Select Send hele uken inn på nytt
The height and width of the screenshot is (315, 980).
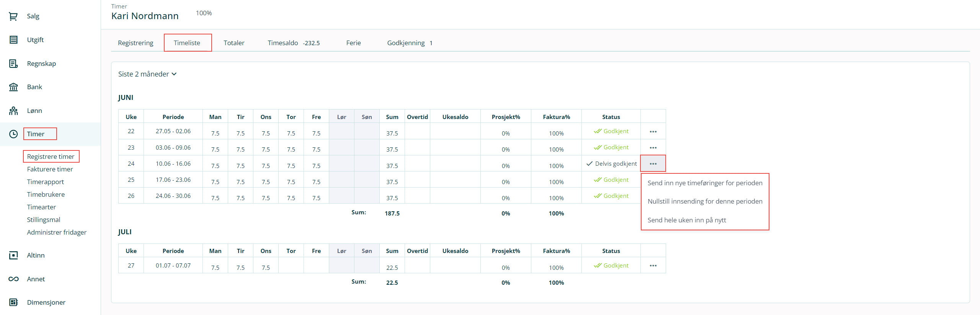click(687, 220)
